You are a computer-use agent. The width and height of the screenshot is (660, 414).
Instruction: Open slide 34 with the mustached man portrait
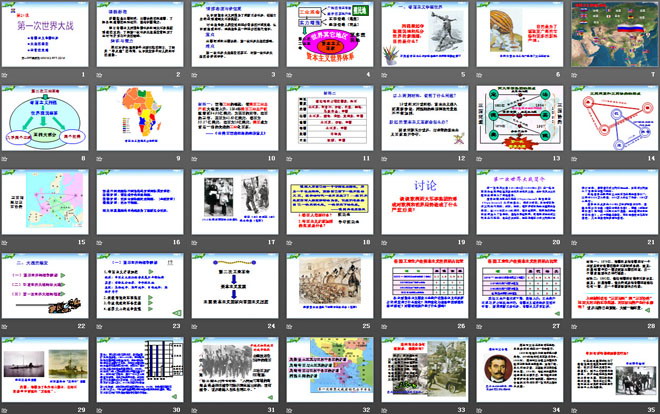[517, 370]
